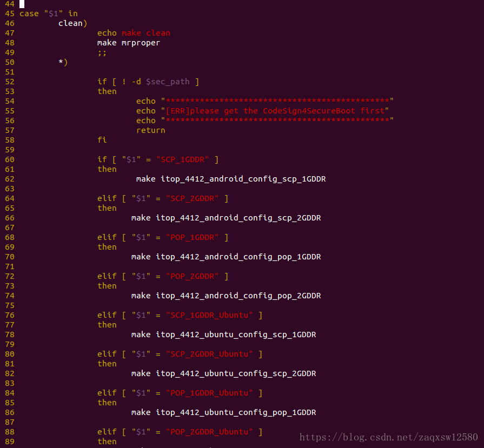This screenshot has height=448, width=484.
Task: Click the asterisk echo string on line 56
Action: point(277,121)
